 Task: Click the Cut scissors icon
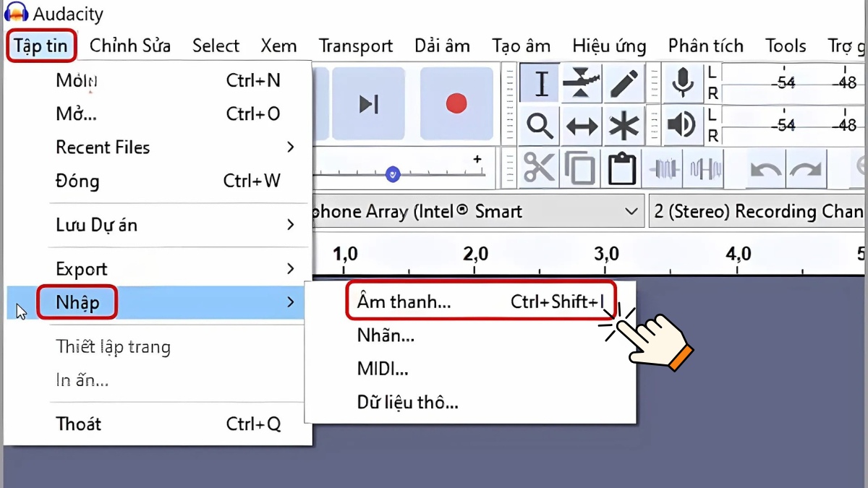pos(540,168)
